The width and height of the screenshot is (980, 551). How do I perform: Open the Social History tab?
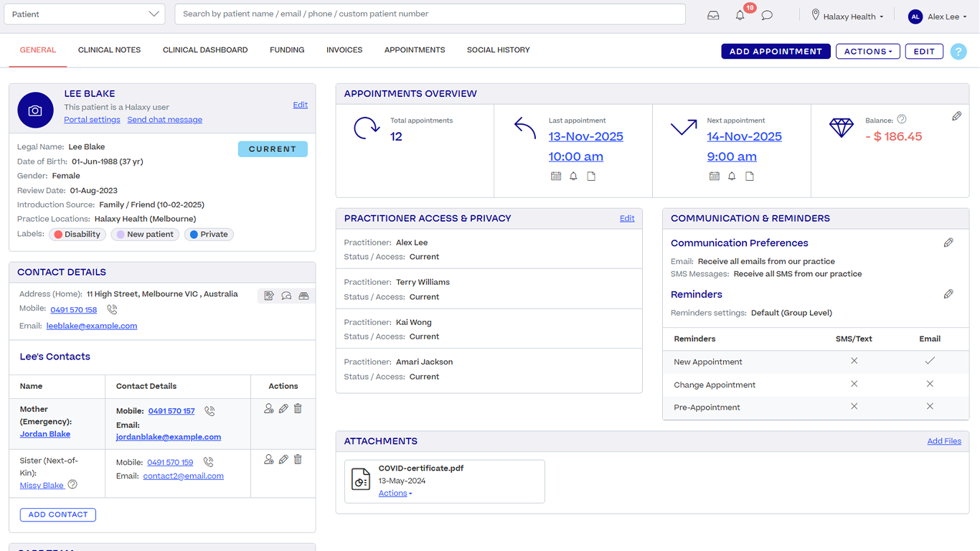[499, 50]
